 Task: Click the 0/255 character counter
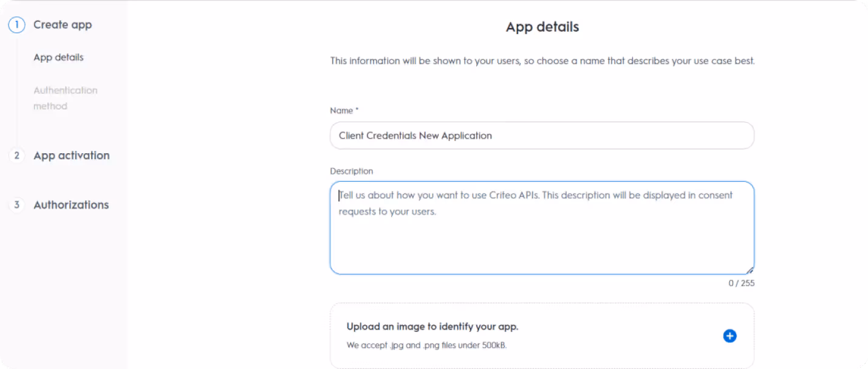(x=741, y=283)
